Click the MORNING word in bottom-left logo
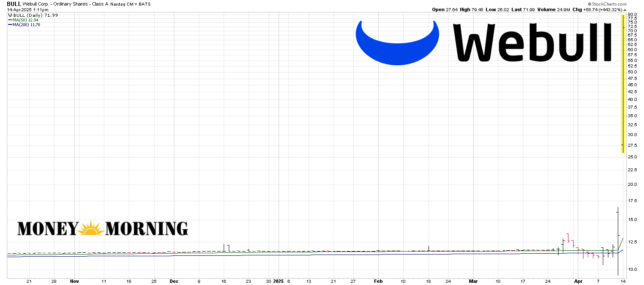 pos(146,229)
